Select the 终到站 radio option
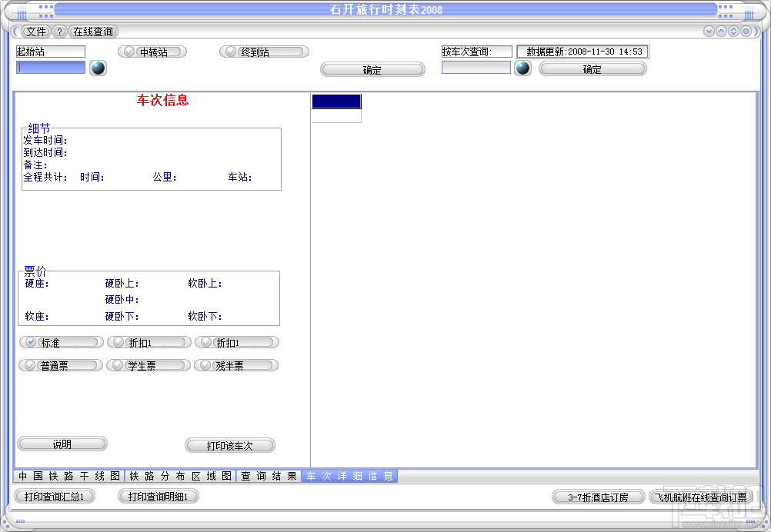Image resolution: width=771 pixels, height=532 pixels. click(x=264, y=52)
